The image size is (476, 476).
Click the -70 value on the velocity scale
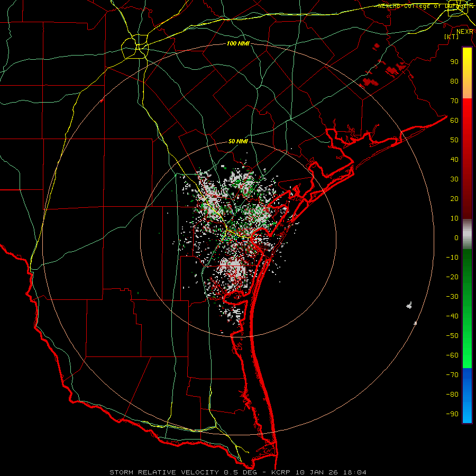point(452,375)
